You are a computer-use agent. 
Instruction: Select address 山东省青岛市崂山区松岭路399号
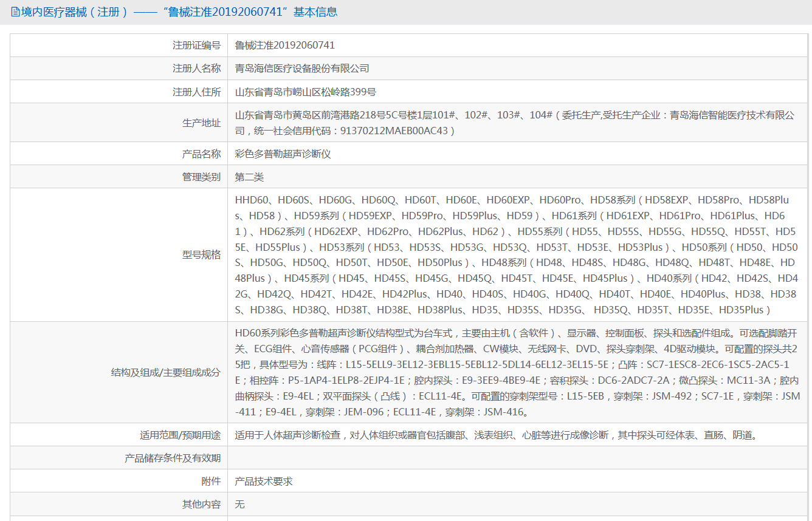306,92
